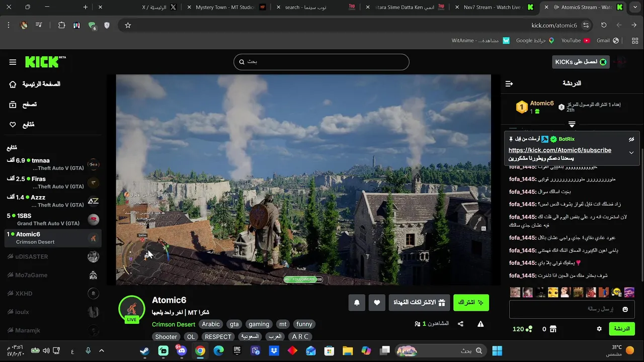Collapse the chat panel icon

click(x=509, y=83)
